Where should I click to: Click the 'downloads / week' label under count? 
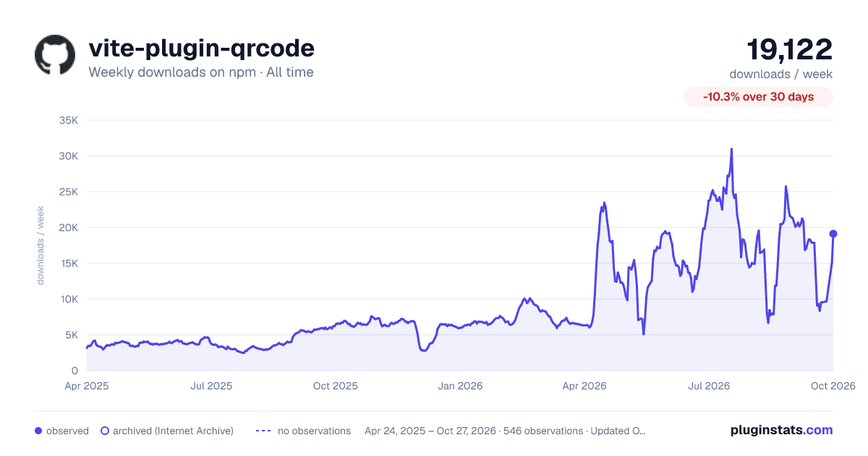click(781, 74)
